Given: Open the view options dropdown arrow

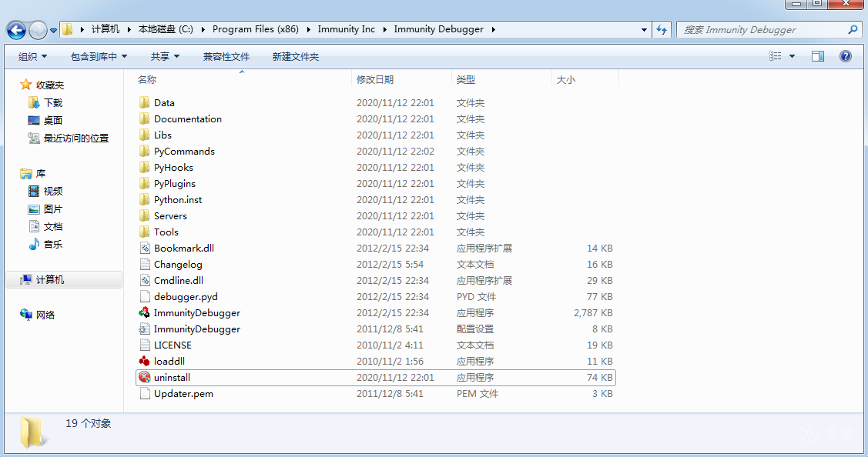Looking at the screenshot, I should pyautogui.click(x=793, y=56).
